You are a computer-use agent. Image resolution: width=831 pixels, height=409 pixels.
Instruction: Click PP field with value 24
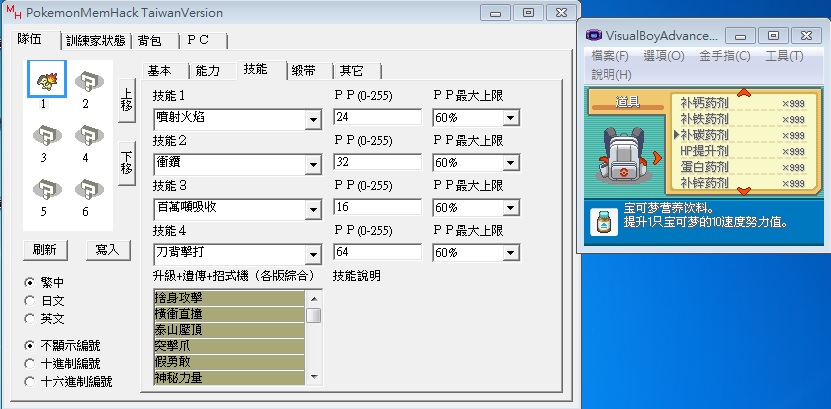point(377,117)
